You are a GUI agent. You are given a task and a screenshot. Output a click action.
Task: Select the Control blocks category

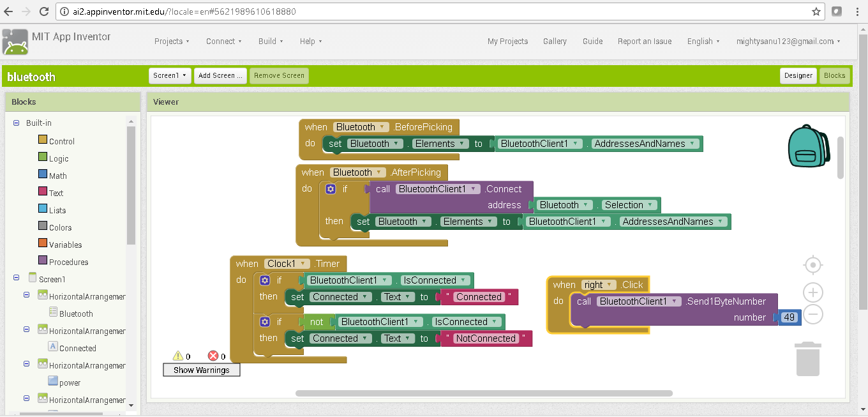[x=57, y=141]
